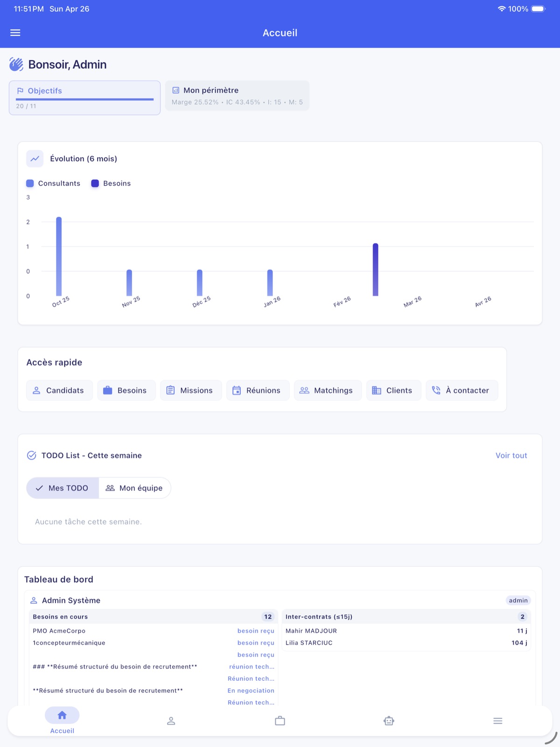This screenshot has height=747, width=560.
Task: Click the Tableau de bord heading
Action: 59,579
